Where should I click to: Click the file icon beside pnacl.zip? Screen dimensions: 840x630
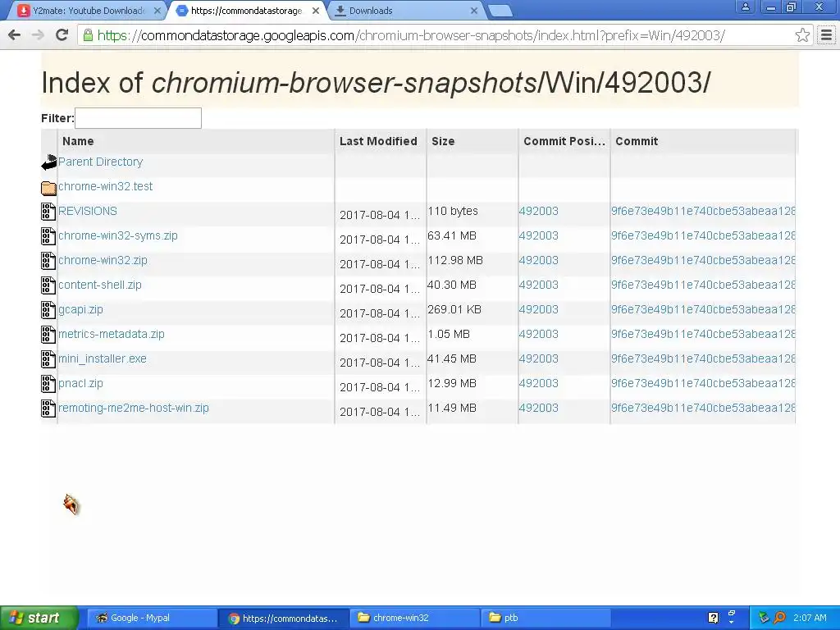click(48, 384)
